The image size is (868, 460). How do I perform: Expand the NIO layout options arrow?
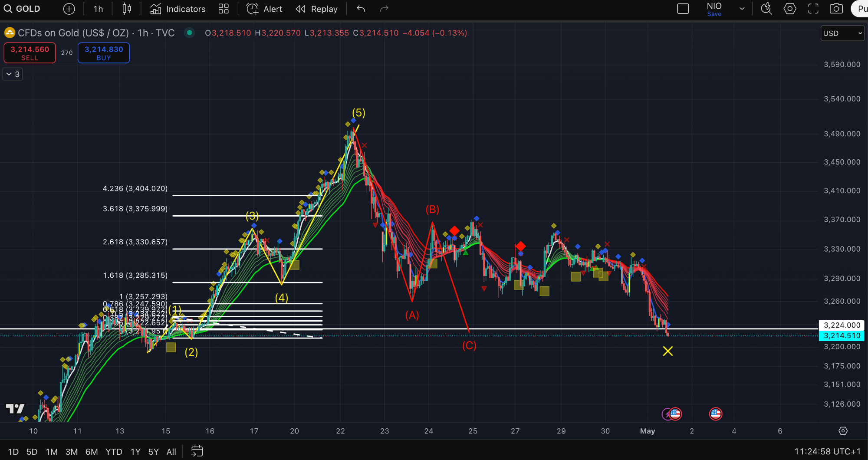tap(742, 9)
